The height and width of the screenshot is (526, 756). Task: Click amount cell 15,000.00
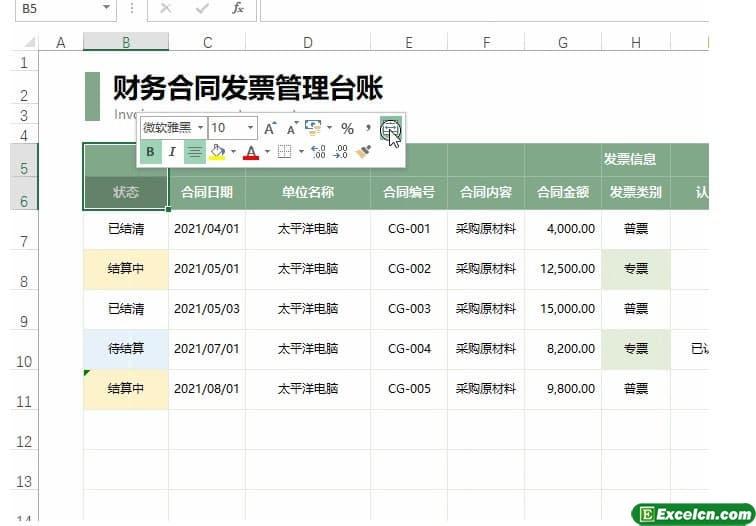pos(563,309)
